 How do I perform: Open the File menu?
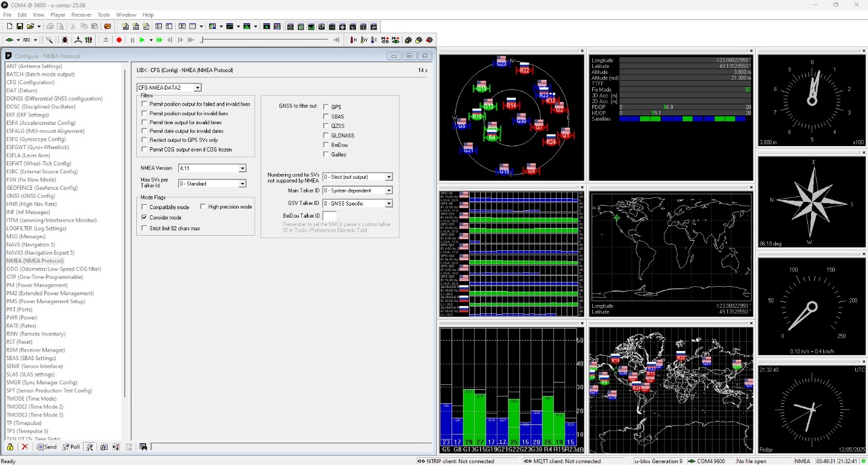coord(7,15)
